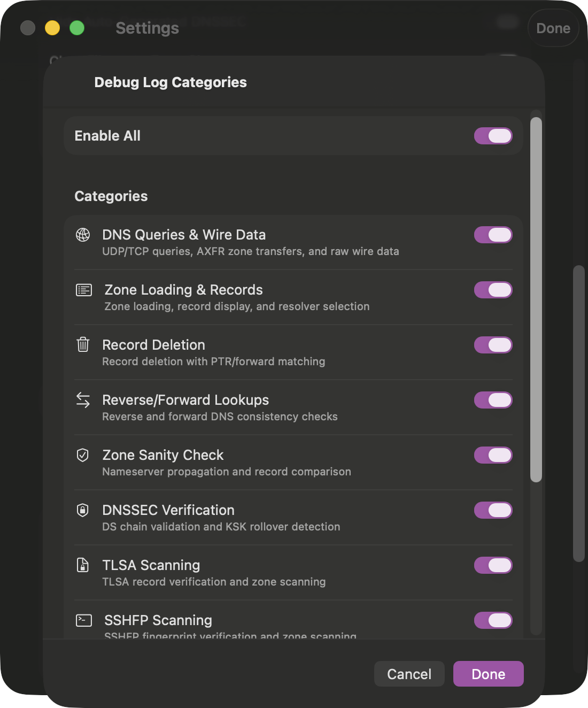Screen dimensions: 588x708
Task: Dismiss the dialog with Cancel
Action: click(x=409, y=674)
